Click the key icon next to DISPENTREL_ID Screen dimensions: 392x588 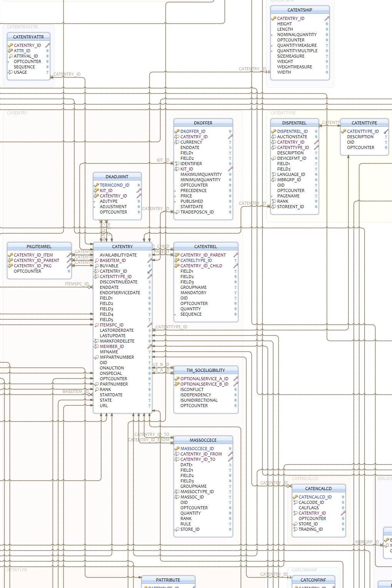click(273, 131)
